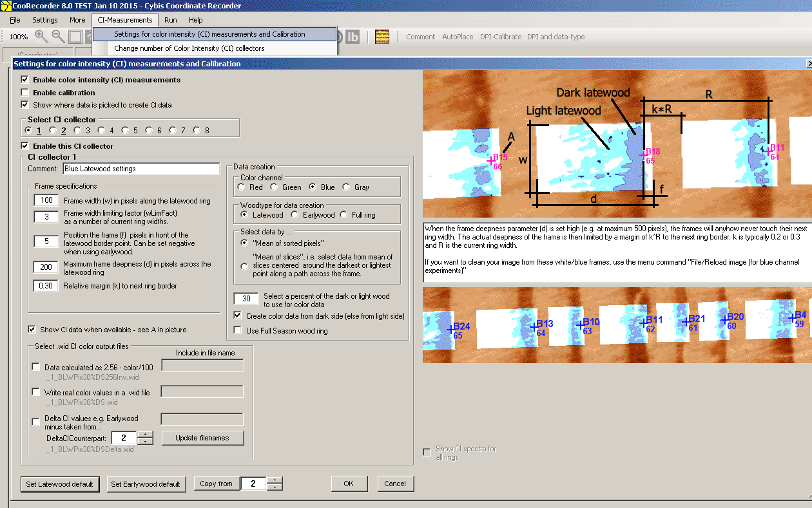
Task: Click the Copy from collector number field
Action: 254,484
